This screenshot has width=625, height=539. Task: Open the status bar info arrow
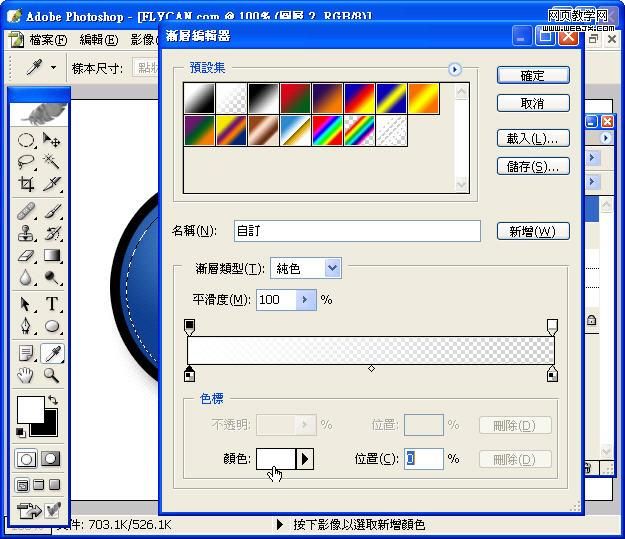[280, 524]
